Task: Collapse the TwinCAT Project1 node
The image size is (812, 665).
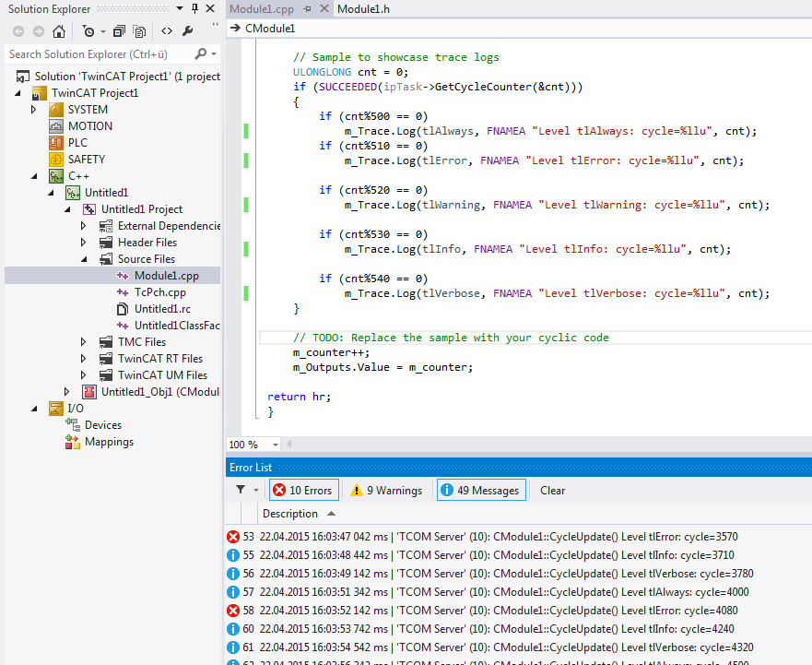Action: tap(18, 93)
